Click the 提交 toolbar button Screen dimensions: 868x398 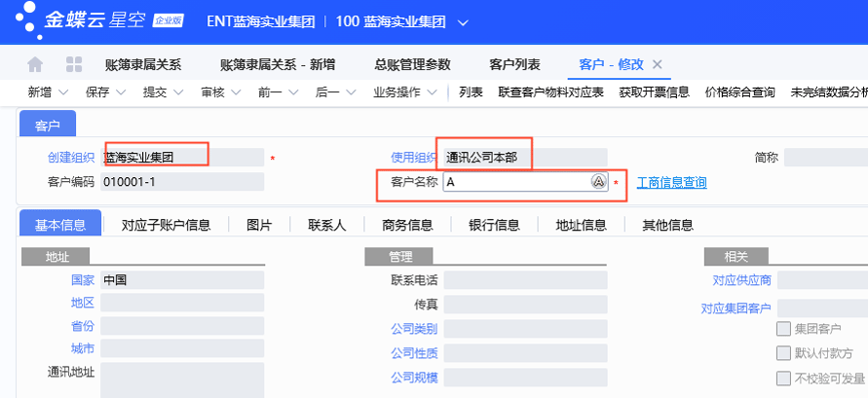(155, 92)
